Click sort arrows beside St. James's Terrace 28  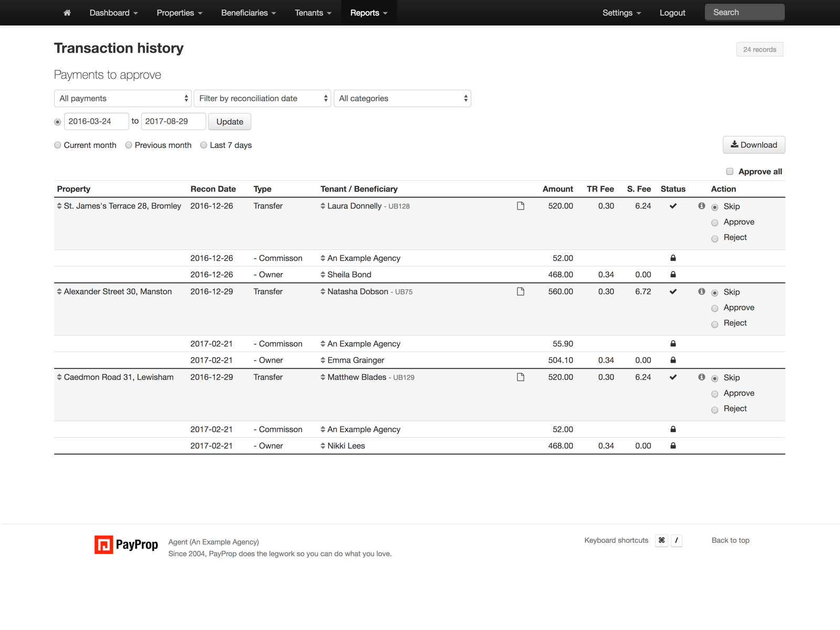pyautogui.click(x=59, y=206)
